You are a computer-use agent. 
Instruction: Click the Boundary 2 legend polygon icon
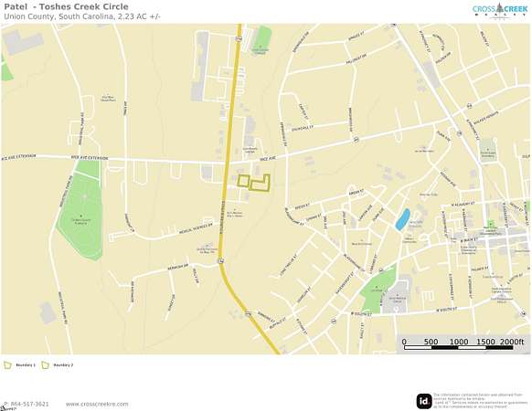pos(45,365)
